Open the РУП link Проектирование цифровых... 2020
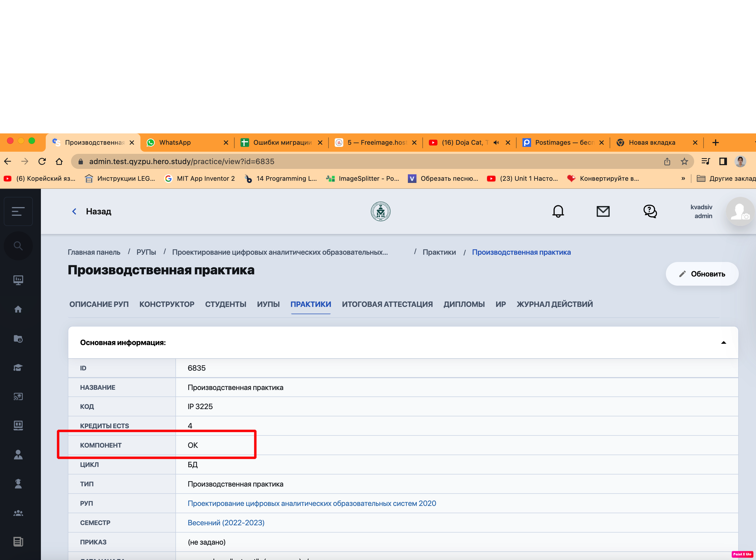 pyautogui.click(x=312, y=503)
